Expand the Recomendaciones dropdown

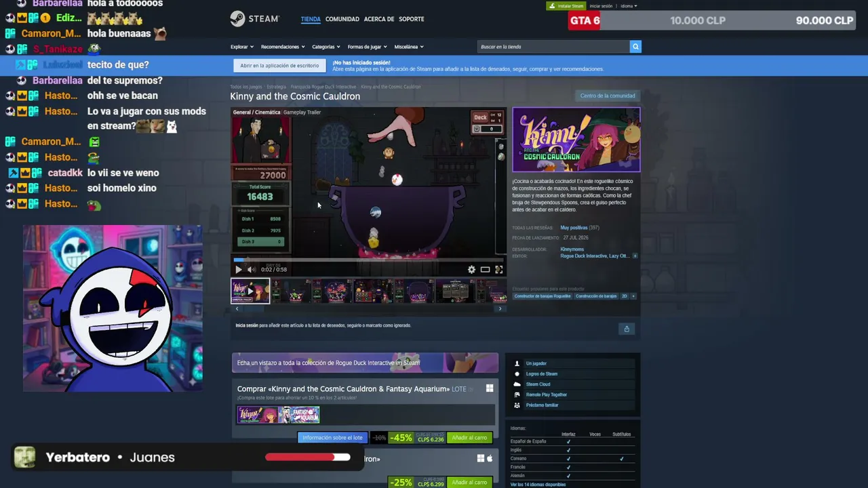tap(283, 47)
